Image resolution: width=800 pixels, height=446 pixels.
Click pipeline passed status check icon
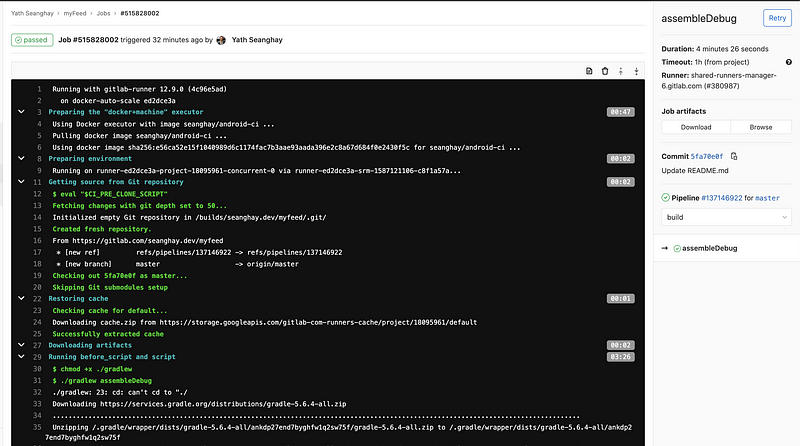[665, 197]
